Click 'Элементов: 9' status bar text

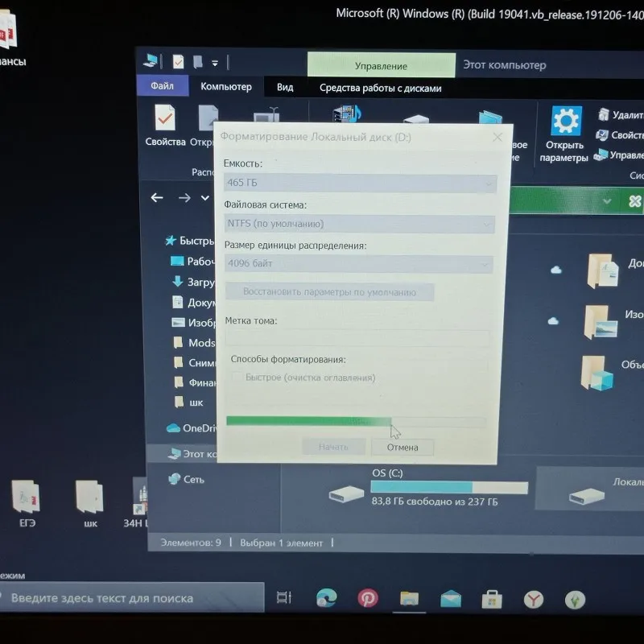(191, 543)
